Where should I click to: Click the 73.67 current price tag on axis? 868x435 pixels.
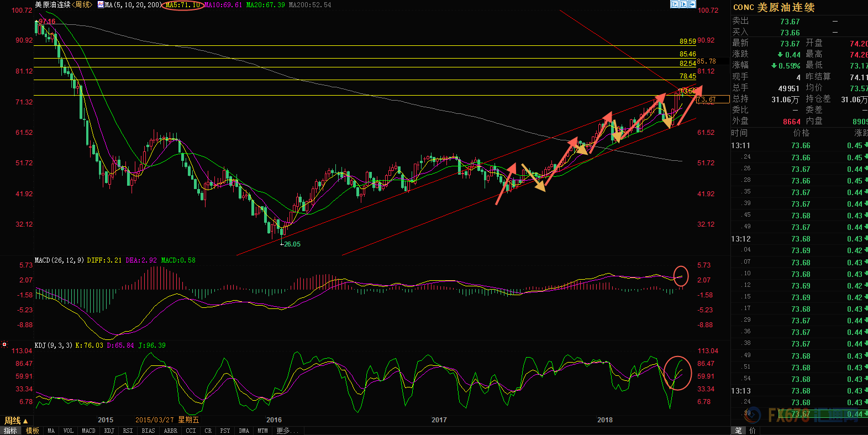(712, 99)
